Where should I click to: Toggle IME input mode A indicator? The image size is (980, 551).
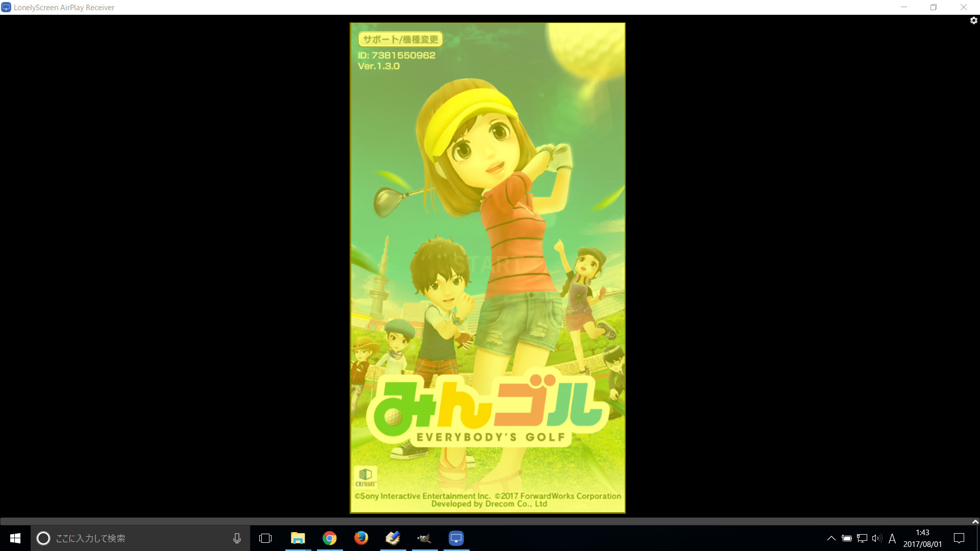click(892, 538)
